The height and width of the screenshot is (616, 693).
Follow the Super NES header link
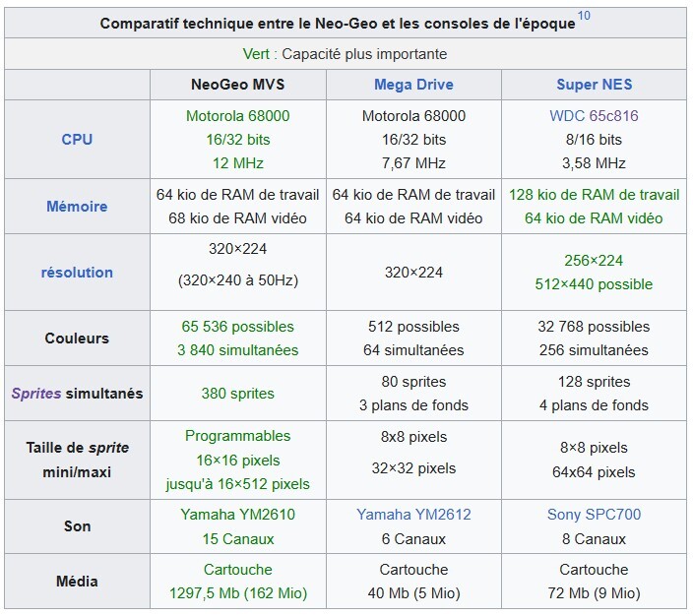(594, 84)
